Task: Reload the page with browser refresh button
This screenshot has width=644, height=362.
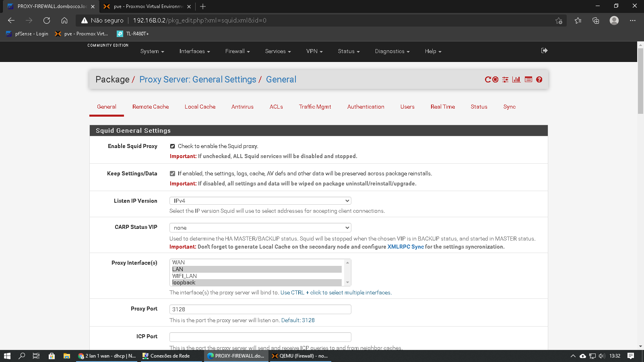Action: (47, 21)
